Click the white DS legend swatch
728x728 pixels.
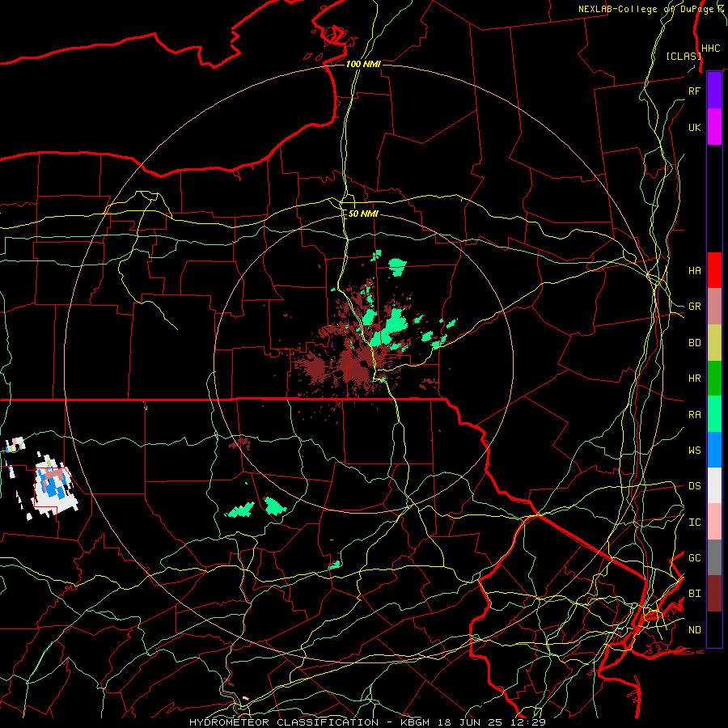coord(714,485)
